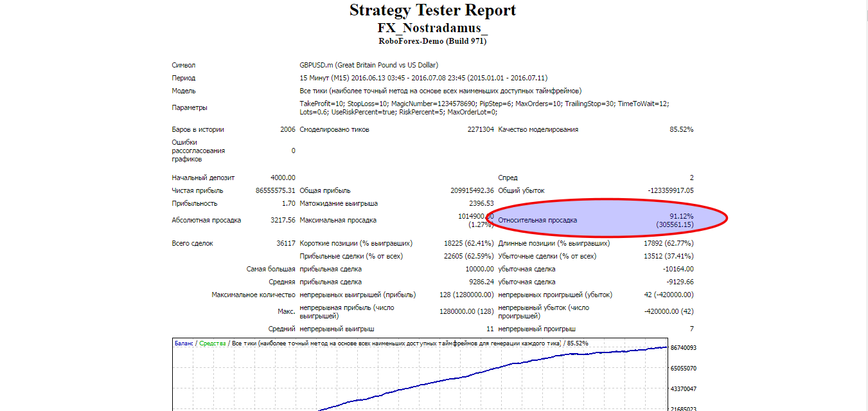The width and height of the screenshot is (868, 411).
Task: Click the 'Общая прибыль' label
Action: click(x=324, y=190)
